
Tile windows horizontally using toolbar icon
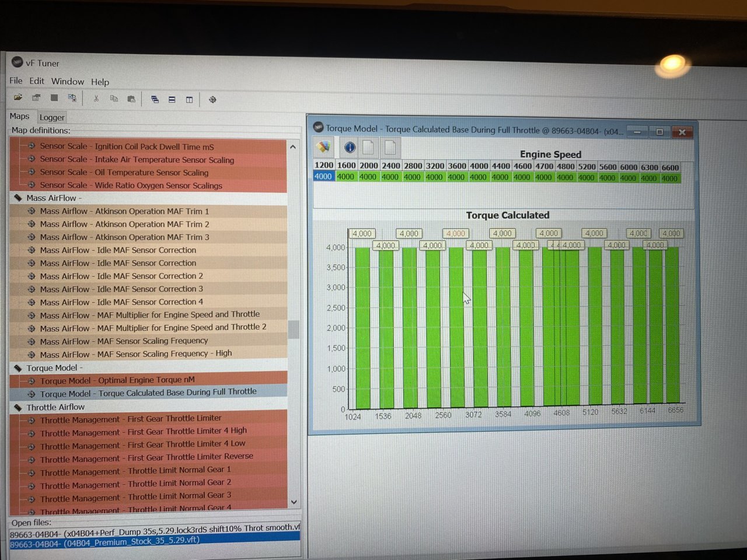pyautogui.click(x=172, y=100)
